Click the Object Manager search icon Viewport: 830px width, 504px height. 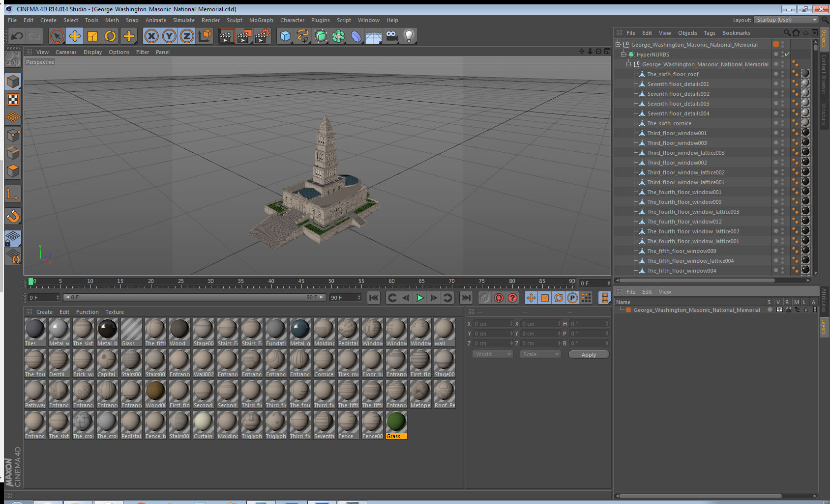click(787, 33)
